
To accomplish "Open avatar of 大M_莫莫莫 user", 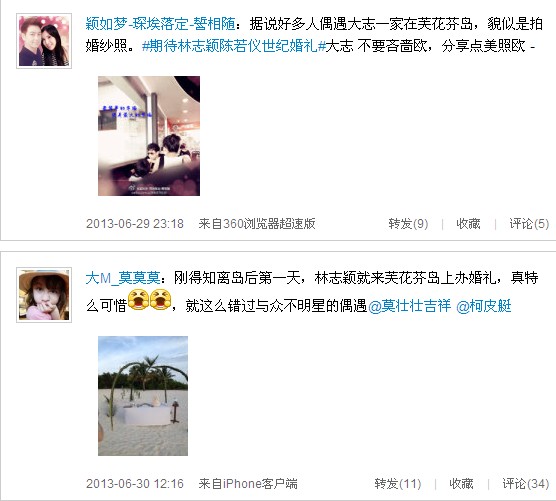I will (x=44, y=295).
